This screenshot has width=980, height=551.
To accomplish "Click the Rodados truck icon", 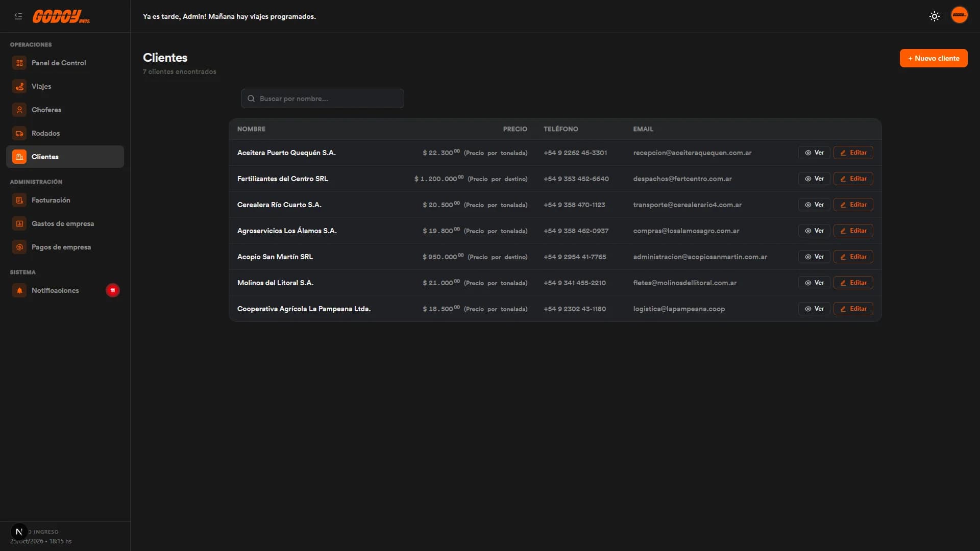I will pos(19,133).
